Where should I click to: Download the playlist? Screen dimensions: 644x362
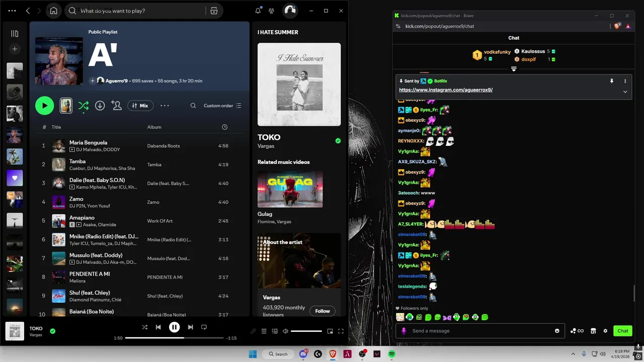100,106
